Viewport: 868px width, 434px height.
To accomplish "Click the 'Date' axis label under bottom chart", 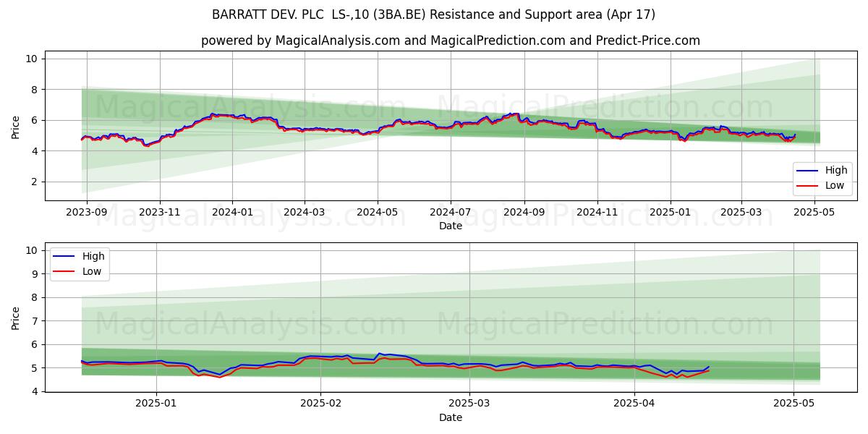I will pyautogui.click(x=451, y=417).
